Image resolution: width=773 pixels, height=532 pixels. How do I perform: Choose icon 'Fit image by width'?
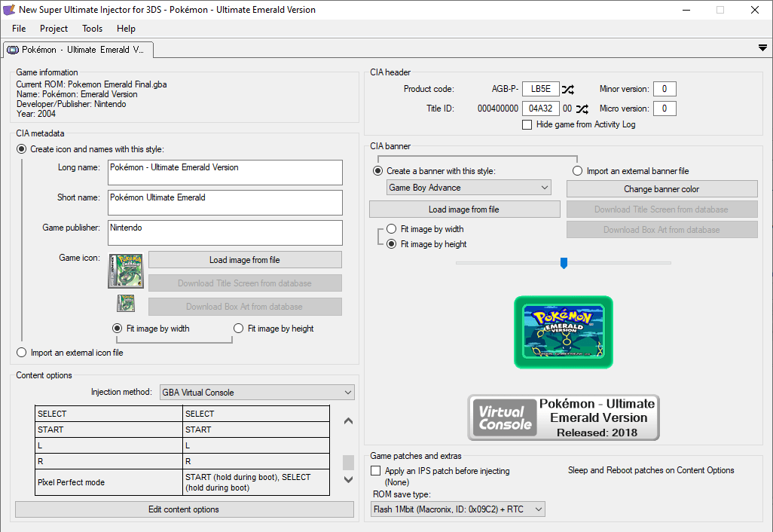click(118, 329)
